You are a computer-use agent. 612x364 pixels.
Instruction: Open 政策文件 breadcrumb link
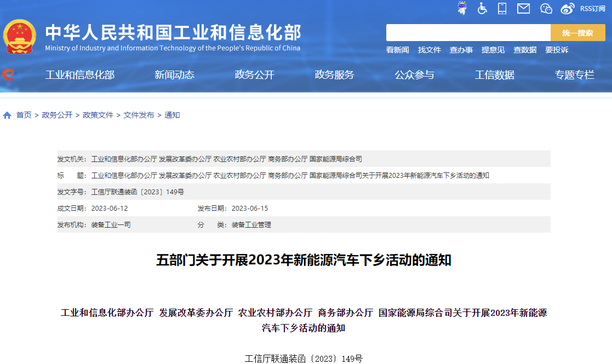coord(98,115)
